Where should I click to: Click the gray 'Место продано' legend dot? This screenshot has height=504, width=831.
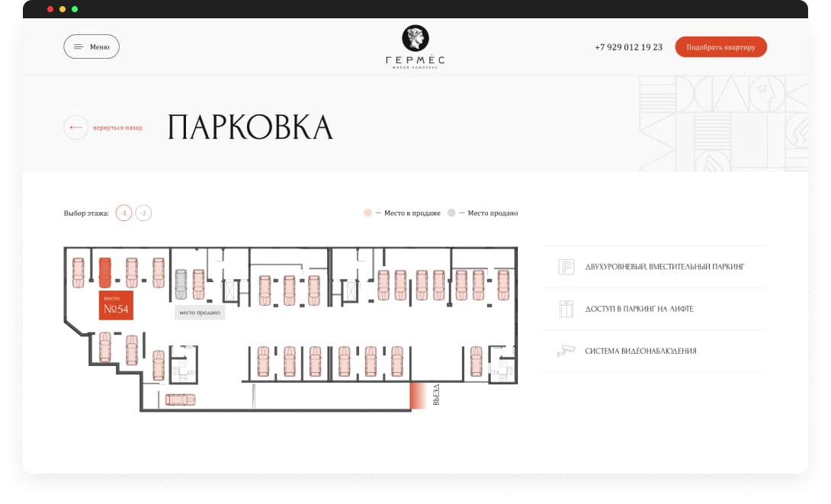[x=451, y=213]
